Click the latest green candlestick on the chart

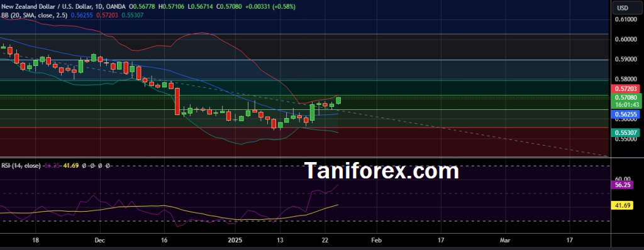pos(338,100)
